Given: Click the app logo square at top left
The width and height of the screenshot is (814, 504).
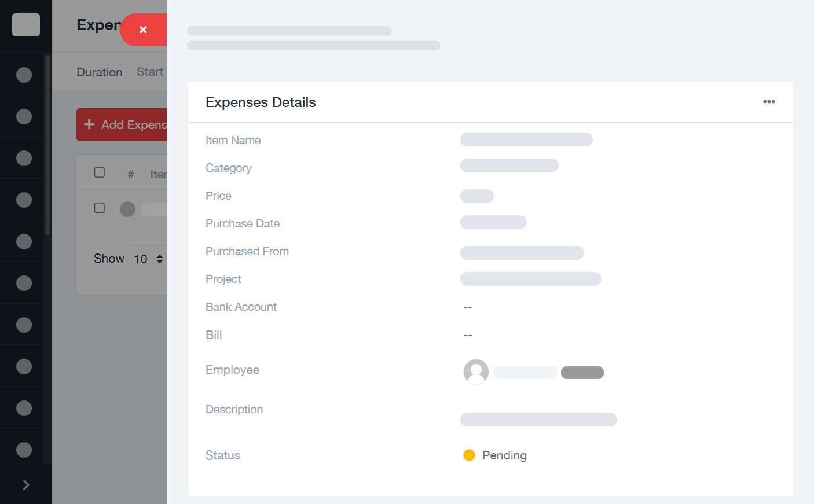Looking at the screenshot, I should pyautogui.click(x=25, y=25).
